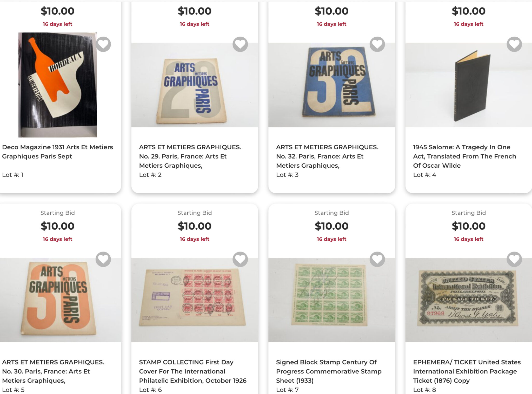Open the Bordeaux cover magazine image
This screenshot has width=532, height=394.
58,85
